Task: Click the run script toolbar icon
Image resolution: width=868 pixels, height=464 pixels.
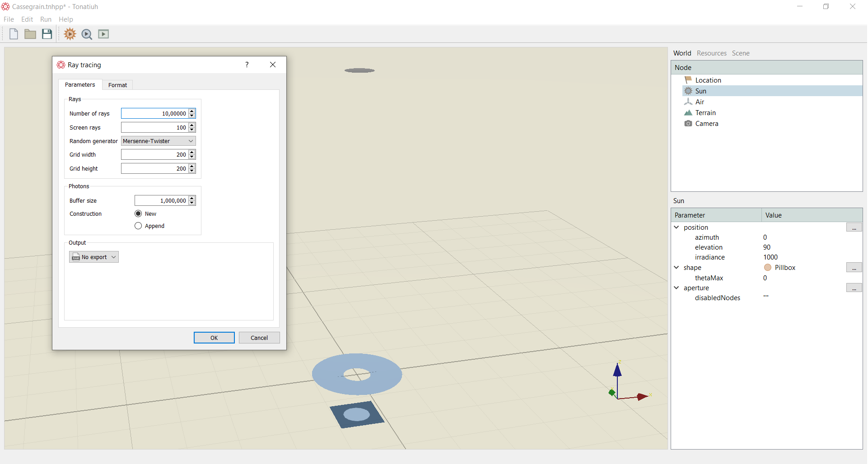Action: point(103,34)
